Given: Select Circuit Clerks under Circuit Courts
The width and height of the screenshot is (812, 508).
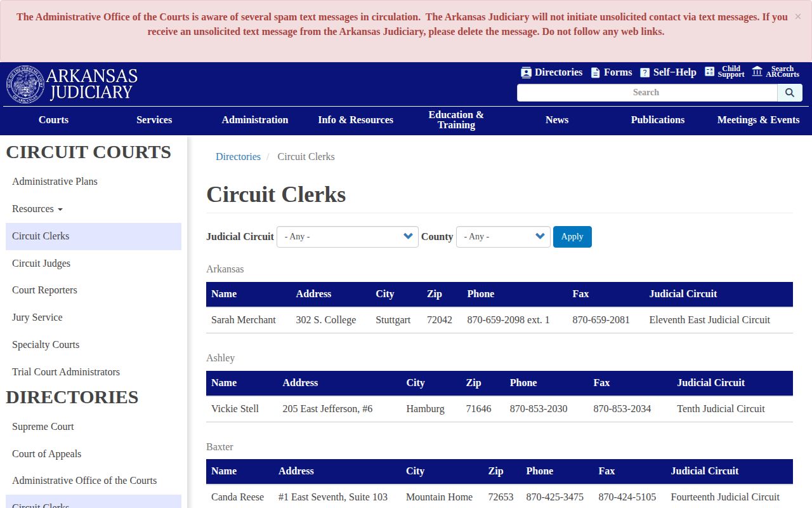Looking at the screenshot, I should pos(93,236).
